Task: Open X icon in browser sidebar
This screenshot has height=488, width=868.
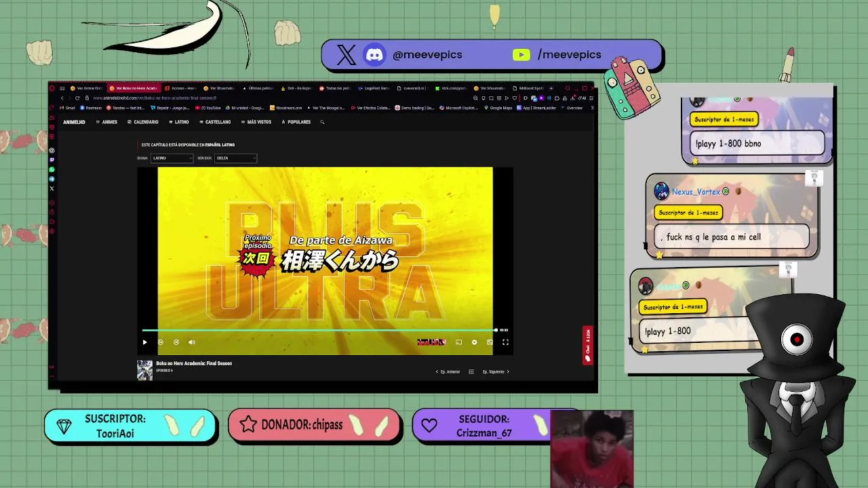Action: [x=52, y=188]
